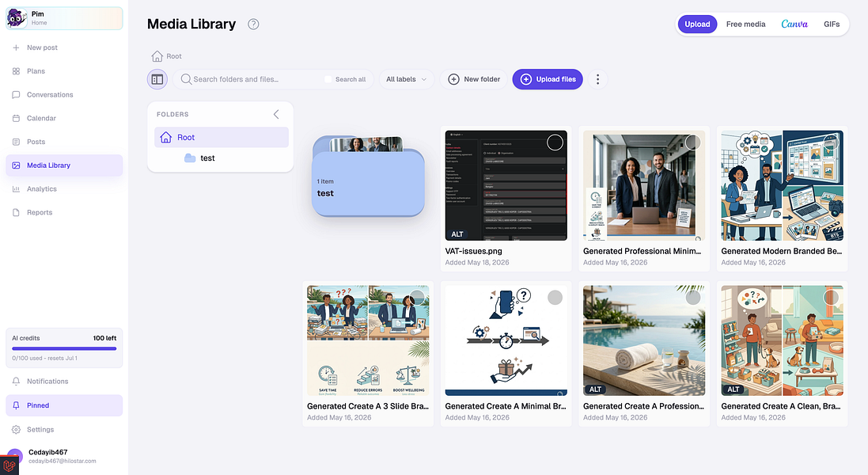Click "cedayib467@hilostar.com" email text
The image size is (868, 475).
point(63,462)
